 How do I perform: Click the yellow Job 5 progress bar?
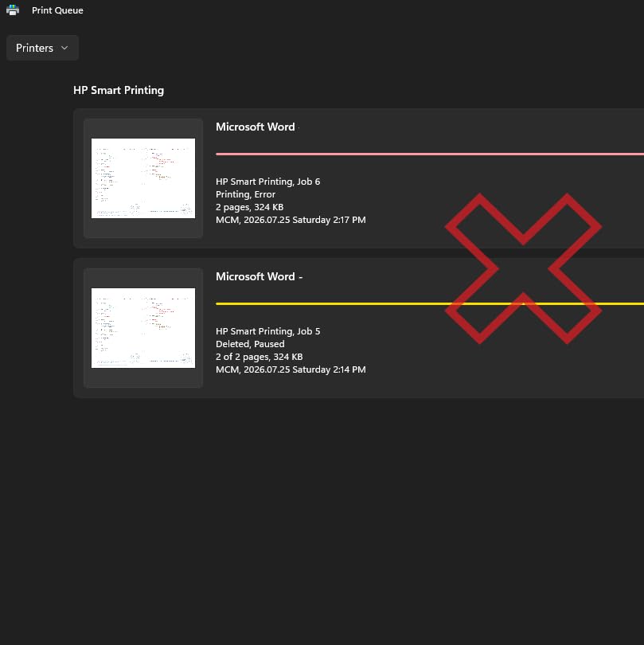point(430,303)
